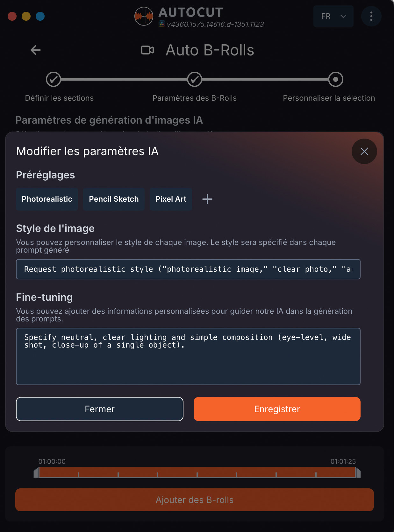Click the AutoCut waveform logo
The height and width of the screenshot is (532, 394).
[144, 16]
